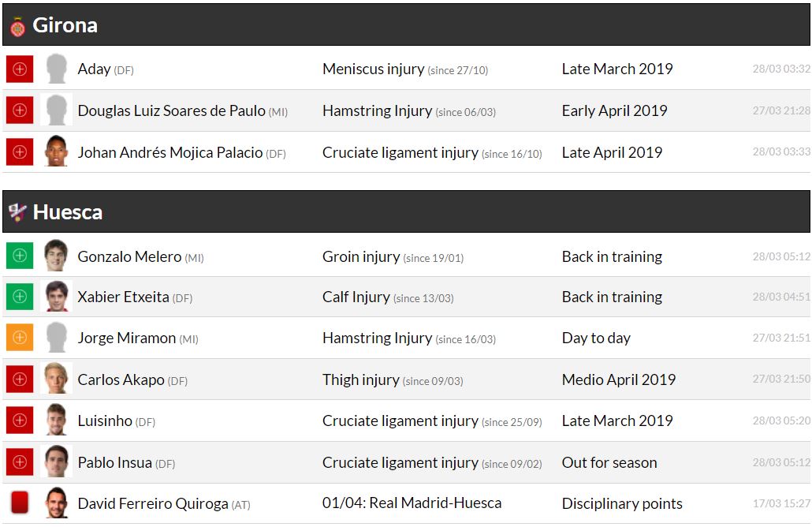Click Jorge Miramon's Day to day status
This screenshot has width=812, height=527.
[596, 338]
